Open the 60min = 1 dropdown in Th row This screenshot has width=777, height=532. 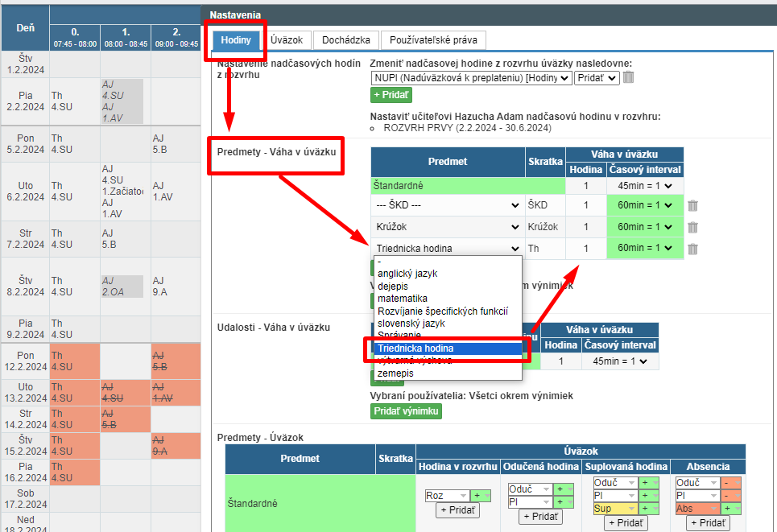645,248
